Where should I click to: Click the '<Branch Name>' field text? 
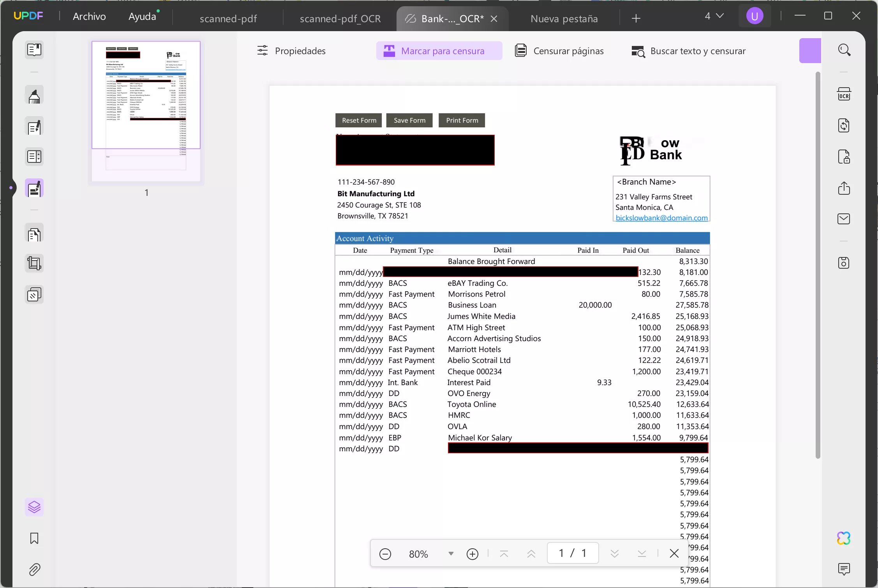tap(647, 182)
